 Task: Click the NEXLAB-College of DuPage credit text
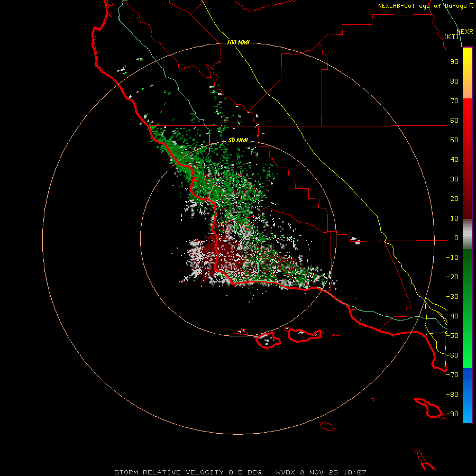(426, 6)
